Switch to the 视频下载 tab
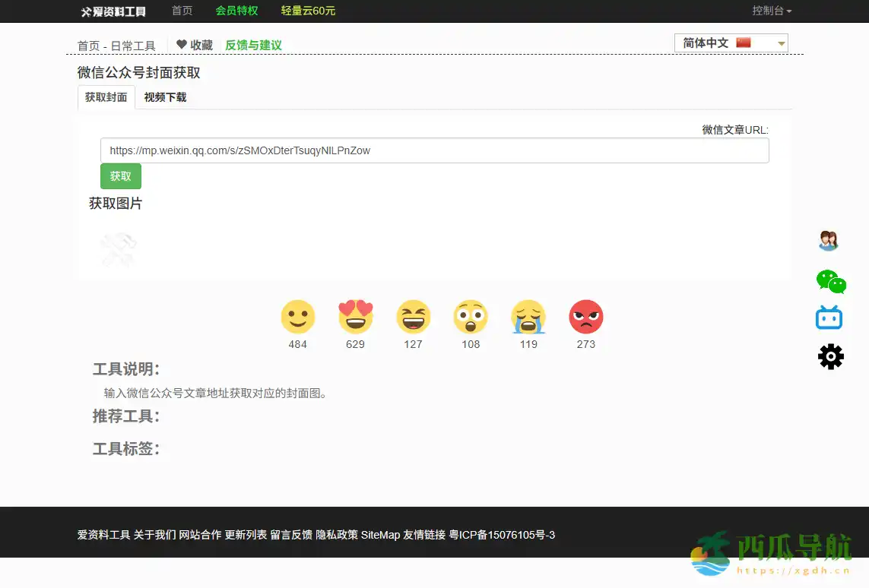This screenshot has width=869, height=588. [164, 97]
